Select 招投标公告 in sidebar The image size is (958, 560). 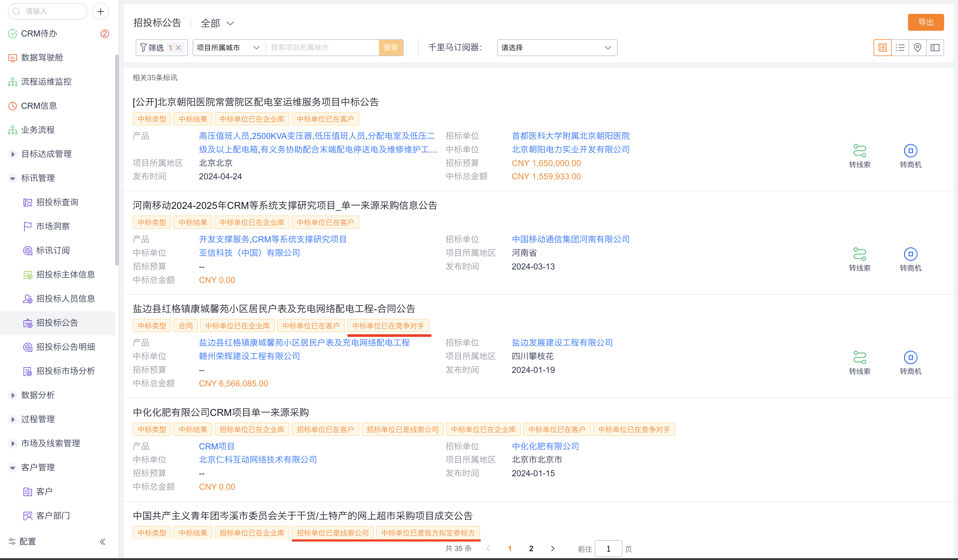click(57, 323)
